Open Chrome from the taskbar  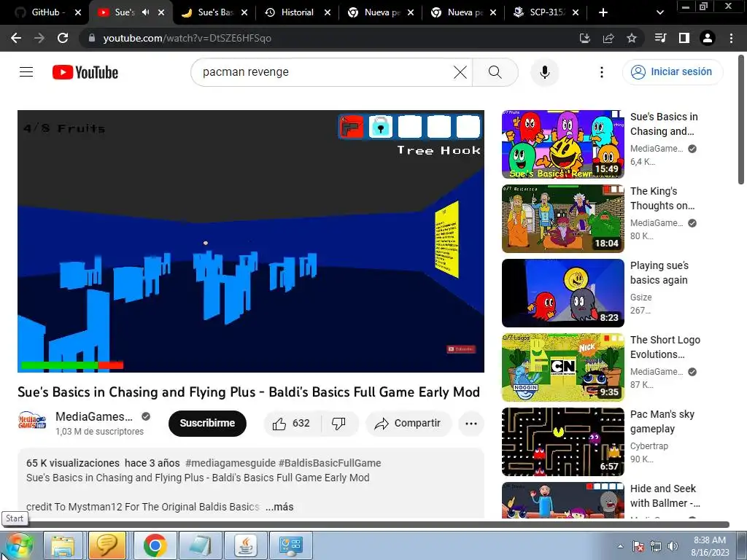pos(155,545)
